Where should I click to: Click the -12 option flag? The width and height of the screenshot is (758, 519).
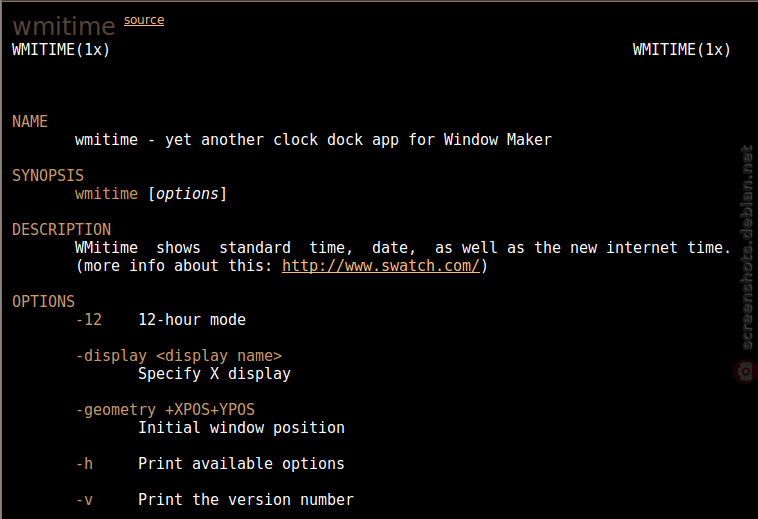click(x=89, y=320)
